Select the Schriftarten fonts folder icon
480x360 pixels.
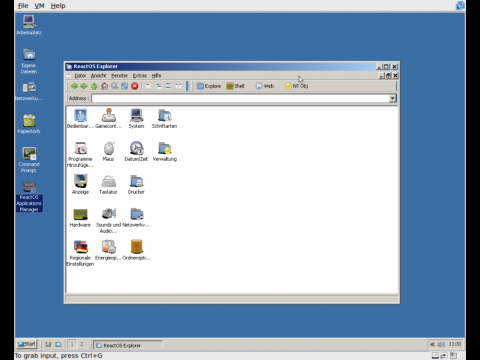click(164, 118)
